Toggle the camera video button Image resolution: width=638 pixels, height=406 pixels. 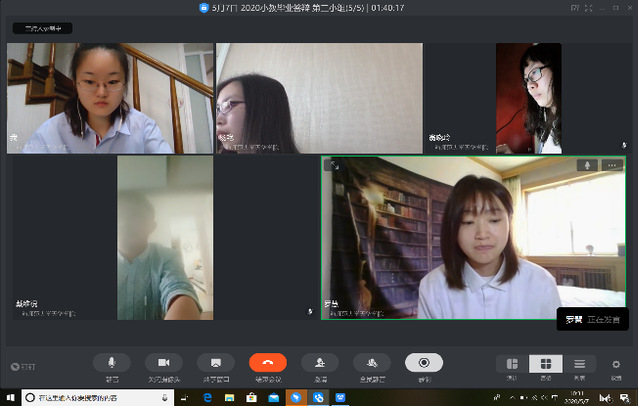[163, 363]
